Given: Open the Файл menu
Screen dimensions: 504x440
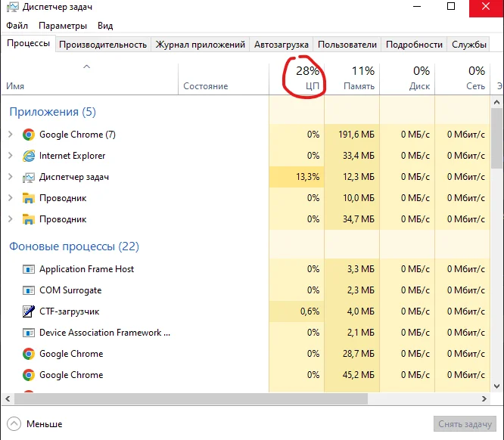Looking at the screenshot, I should pos(17,25).
